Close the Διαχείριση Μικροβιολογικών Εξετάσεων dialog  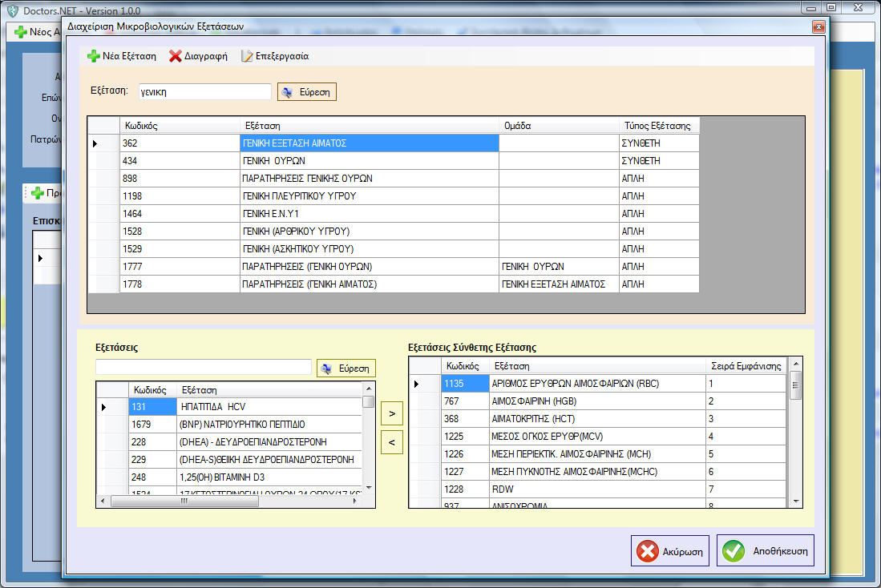tap(818, 26)
